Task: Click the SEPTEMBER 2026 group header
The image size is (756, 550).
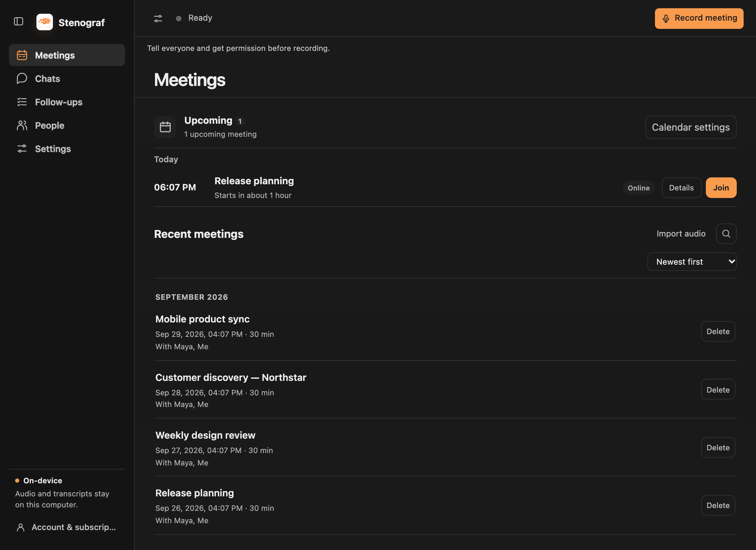Action: 191,297
